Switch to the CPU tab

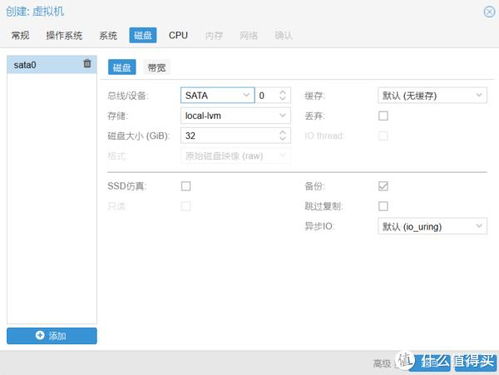[178, 35]
